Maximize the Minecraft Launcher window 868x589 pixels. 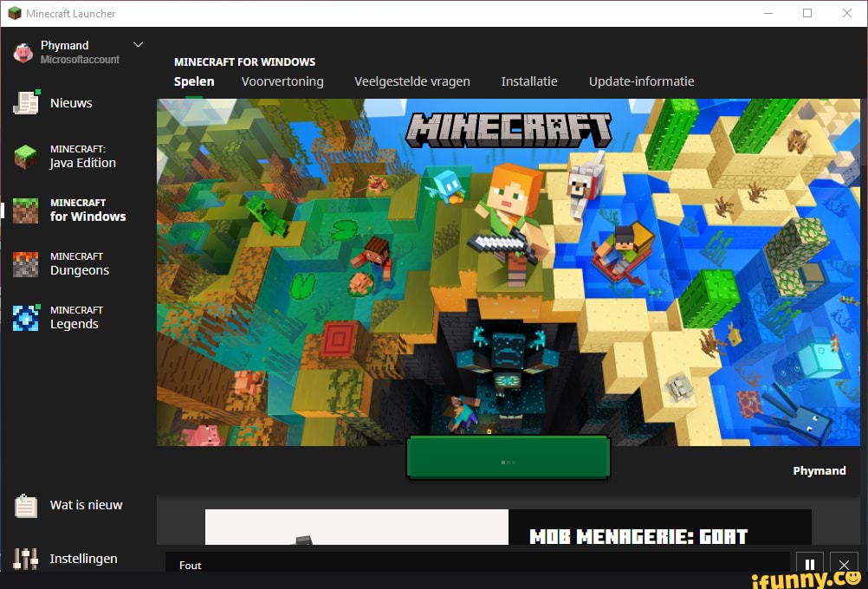pyautogui.click(x=807, y=13)
